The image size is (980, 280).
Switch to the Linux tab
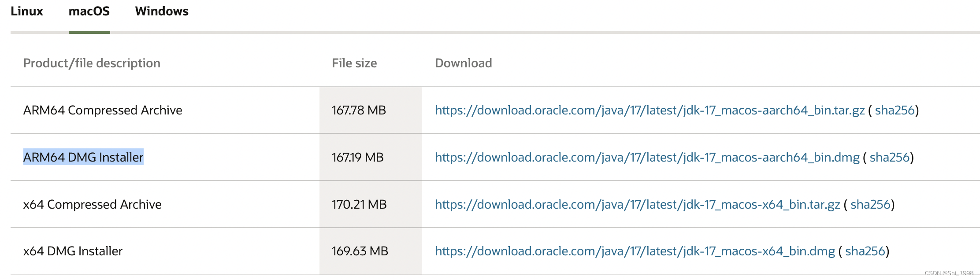pyautogui.click(x=28, y=12)
